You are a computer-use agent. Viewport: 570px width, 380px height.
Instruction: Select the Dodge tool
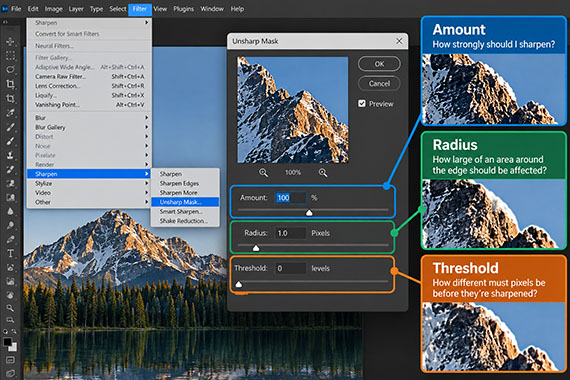(x=10, y=225)
